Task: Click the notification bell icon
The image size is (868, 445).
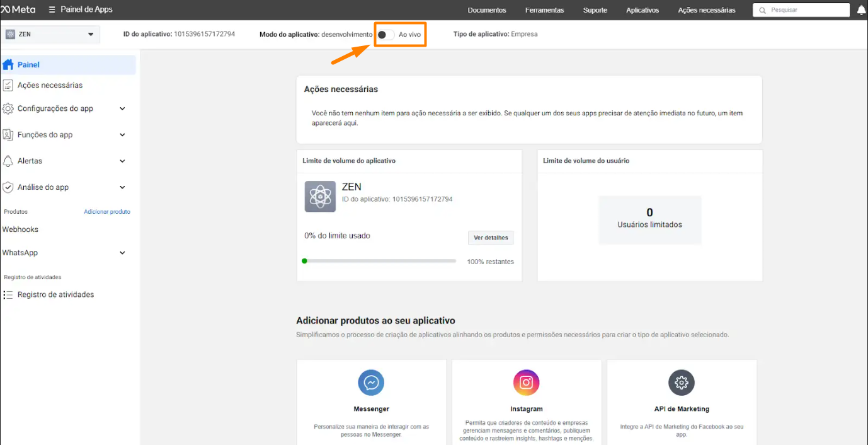Action: (x=861, y=10)
